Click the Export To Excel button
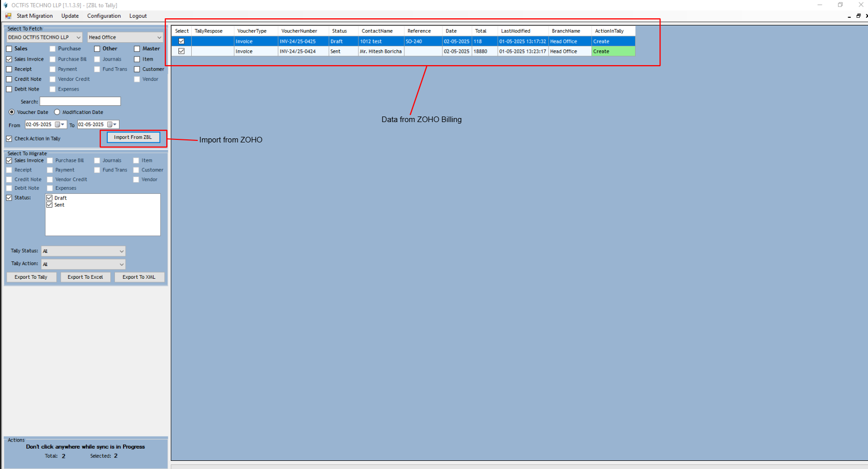This screenshot has height=469, width=868. [85, 277]
